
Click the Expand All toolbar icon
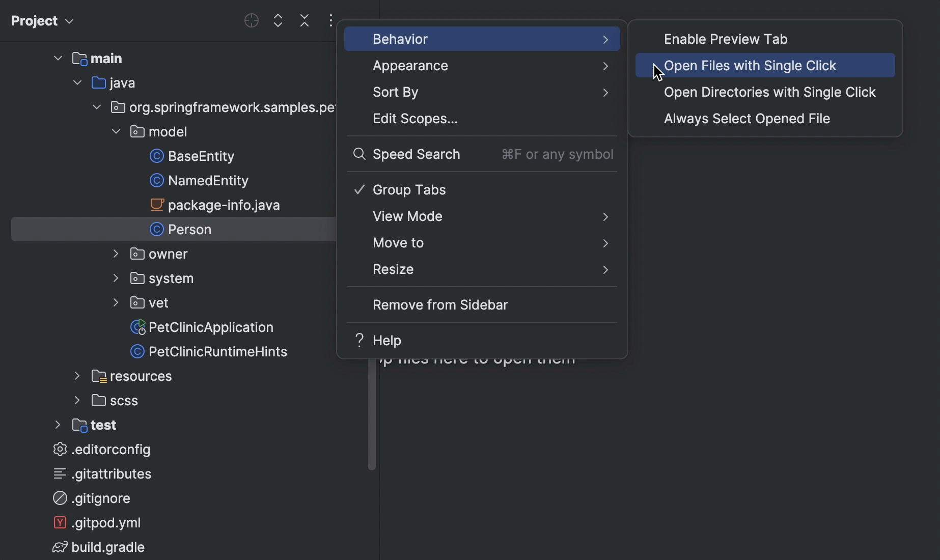point(278,20)
